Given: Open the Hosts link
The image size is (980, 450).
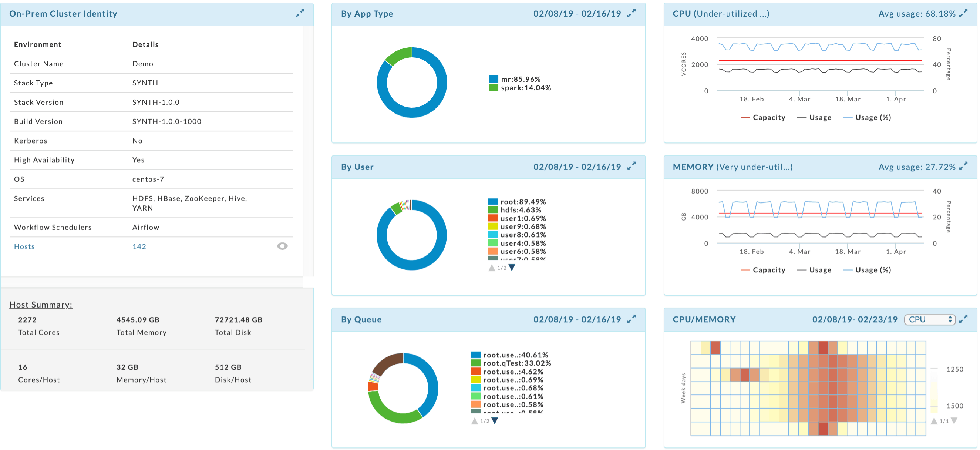Looking at the screenshot, I should pyautogui.click(x=24, y=246).
